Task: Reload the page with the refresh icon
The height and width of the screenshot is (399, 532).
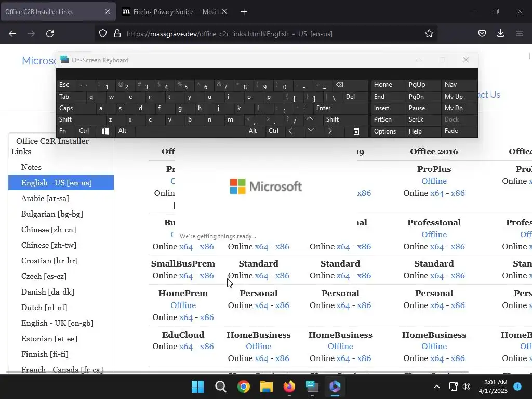Action: tap(50, 34)
